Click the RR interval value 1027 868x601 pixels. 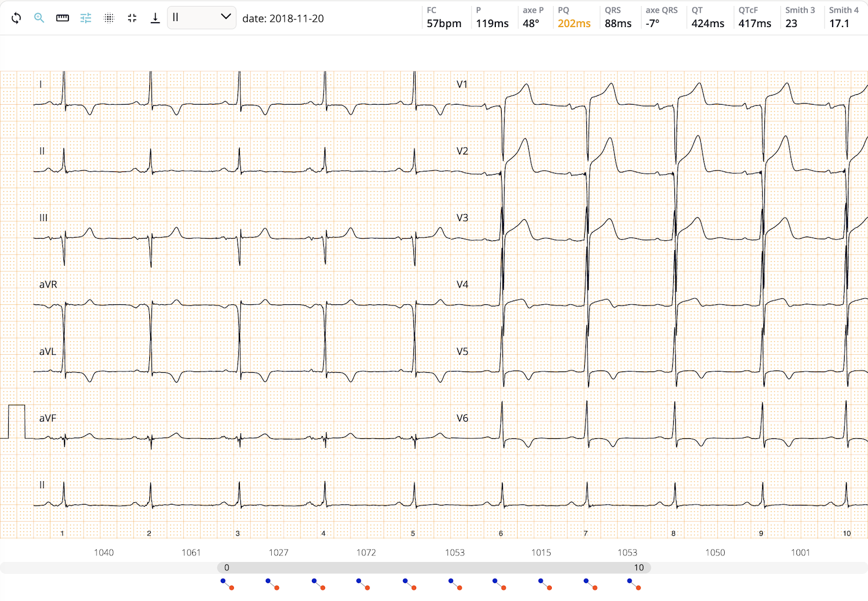pyautogui.click(x=279, y=552)
